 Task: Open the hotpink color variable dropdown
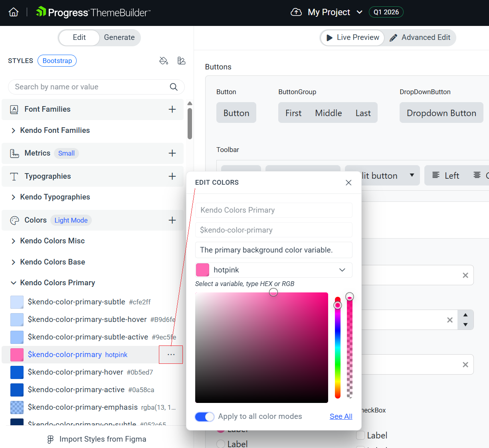click(342, 270)
